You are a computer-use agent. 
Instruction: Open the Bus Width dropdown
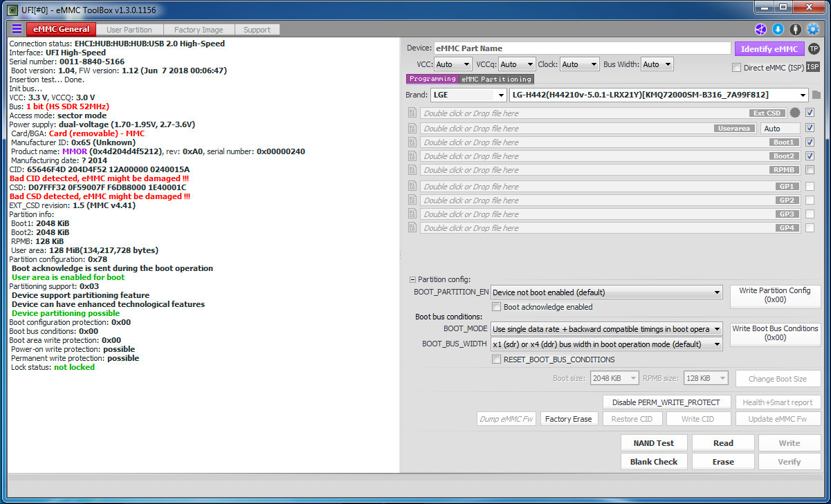[657, 64]
